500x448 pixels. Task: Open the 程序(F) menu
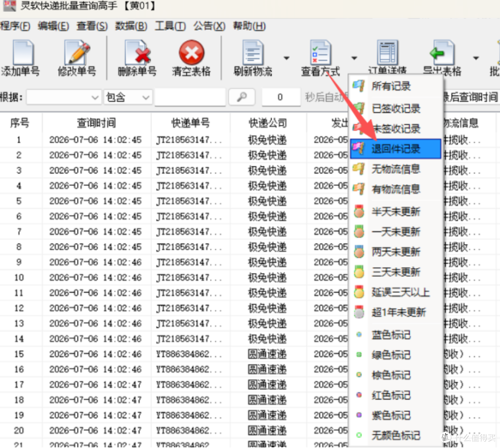point(15,26)
